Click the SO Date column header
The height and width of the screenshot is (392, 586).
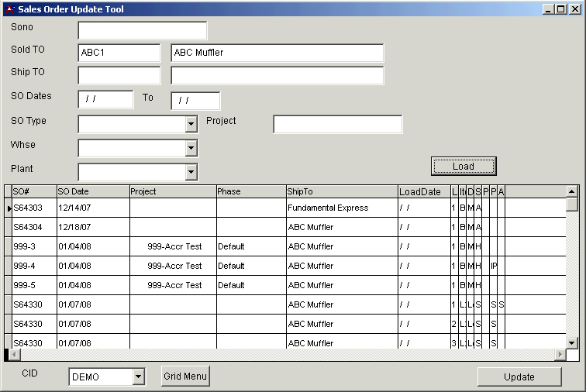[x=91, y=191]
